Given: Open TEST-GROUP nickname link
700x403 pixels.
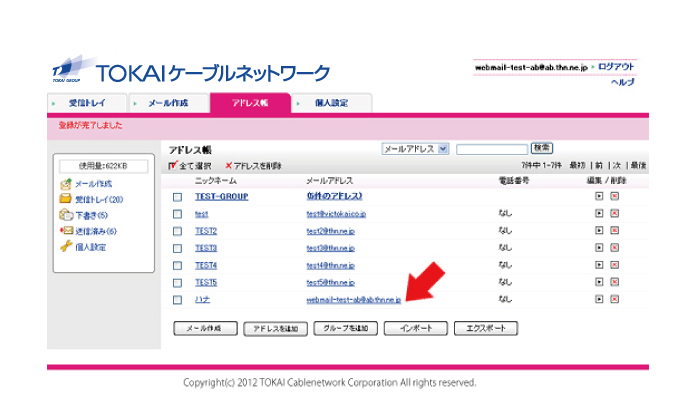Looking at the screenshot, I should click(x=221, y=196).
